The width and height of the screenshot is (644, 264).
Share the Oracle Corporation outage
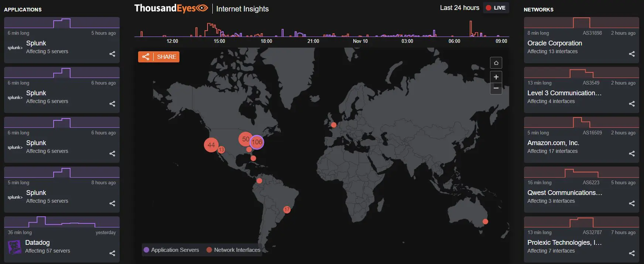tap(631, 54)
